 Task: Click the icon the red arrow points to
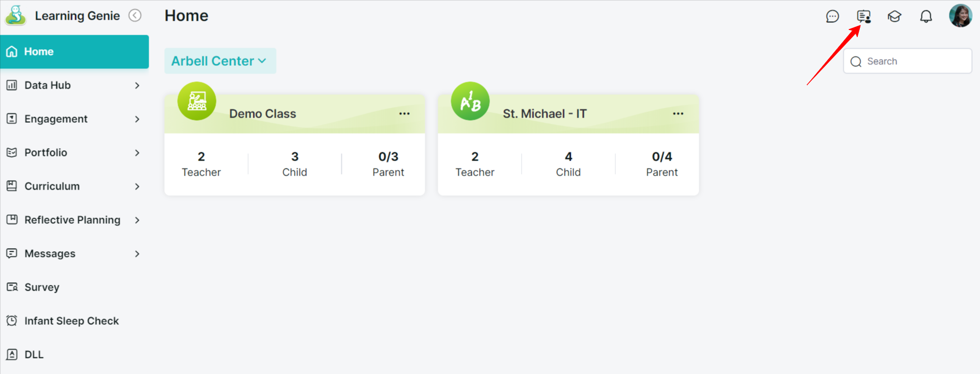coord(863,16)
